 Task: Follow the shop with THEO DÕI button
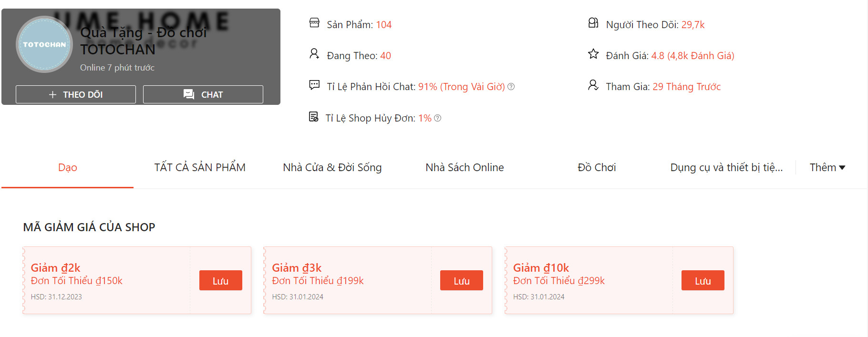(76, 94)
